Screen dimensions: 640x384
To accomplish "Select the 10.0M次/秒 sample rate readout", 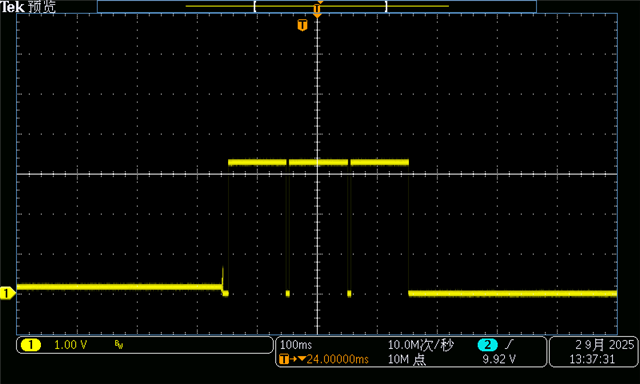I will [x=420, y=345].
